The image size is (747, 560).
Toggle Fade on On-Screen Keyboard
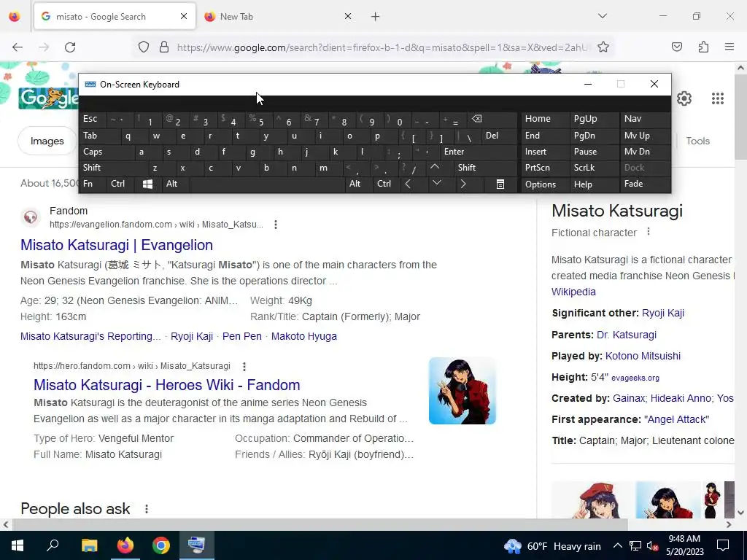[645, 184]
